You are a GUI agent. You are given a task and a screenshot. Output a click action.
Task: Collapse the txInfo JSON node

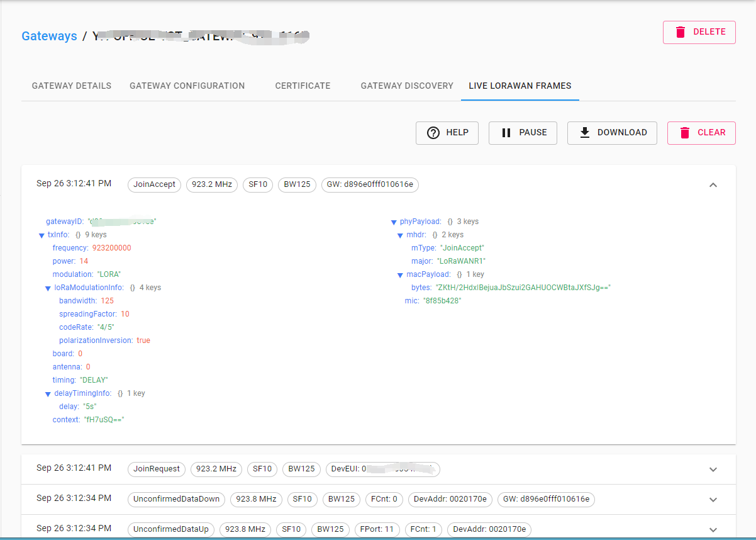[42, 235]
